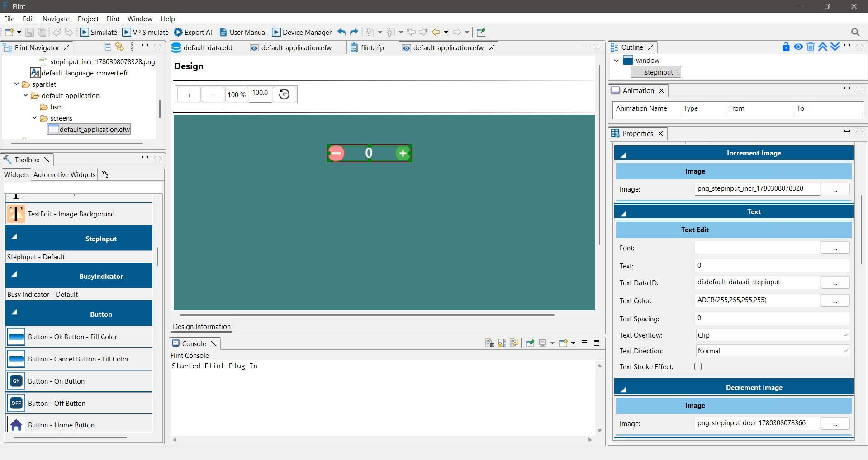Click the Text Color value field

click(x=757, y=300)
